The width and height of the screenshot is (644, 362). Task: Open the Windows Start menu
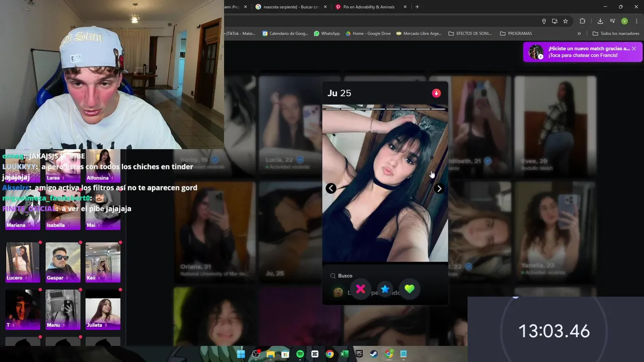(x=241, y=354)
